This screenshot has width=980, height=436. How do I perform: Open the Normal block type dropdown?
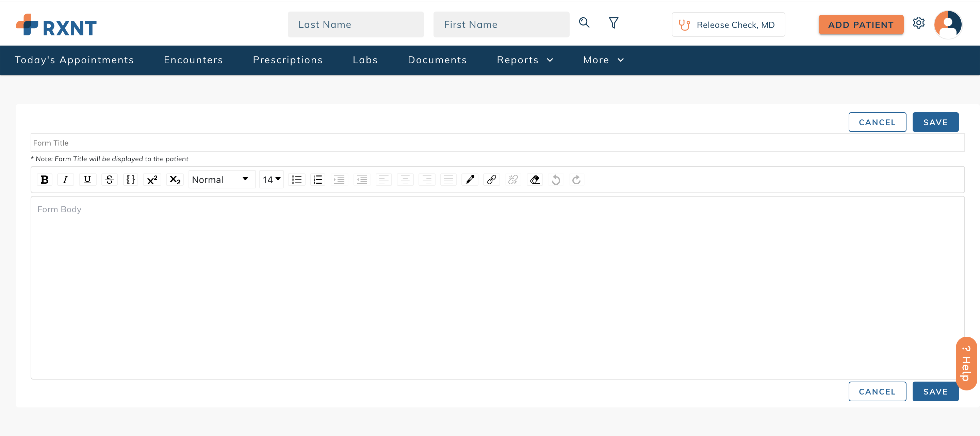[x=222, y=180]
